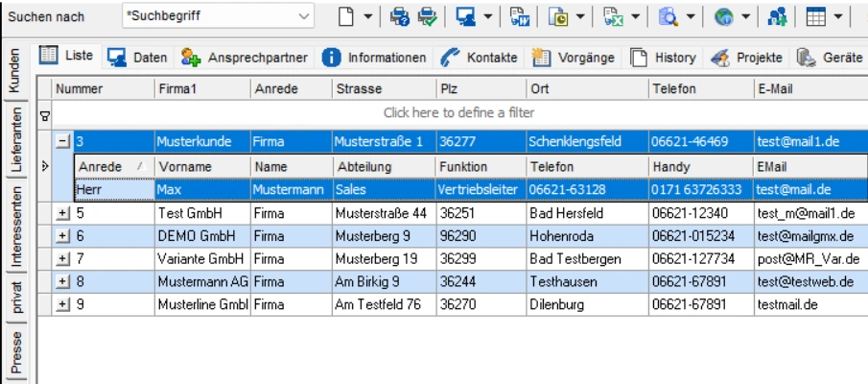Collapse row 3 Musterkunde with minus button
868x384 pixels.
[x=63, y=142]
